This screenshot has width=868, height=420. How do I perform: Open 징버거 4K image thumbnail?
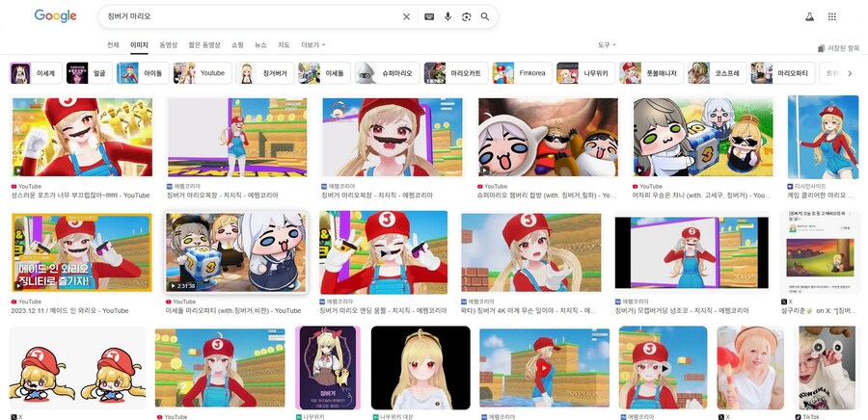531,252
